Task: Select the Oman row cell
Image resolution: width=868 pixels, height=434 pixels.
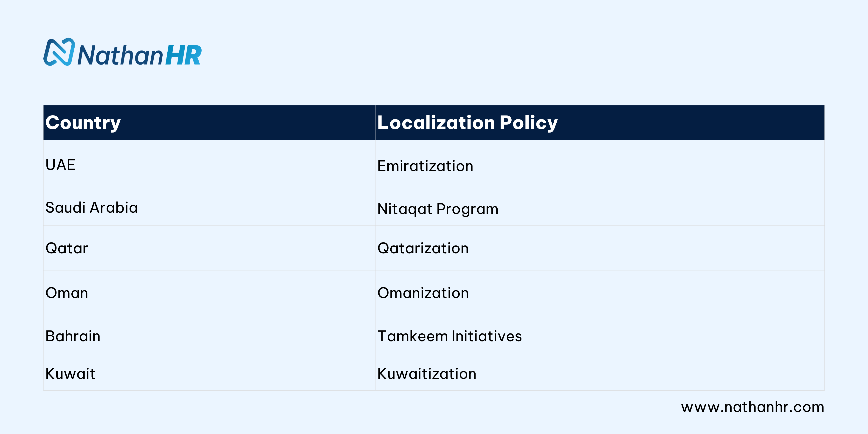Action: pyautogui.click(x=209, y=293)
